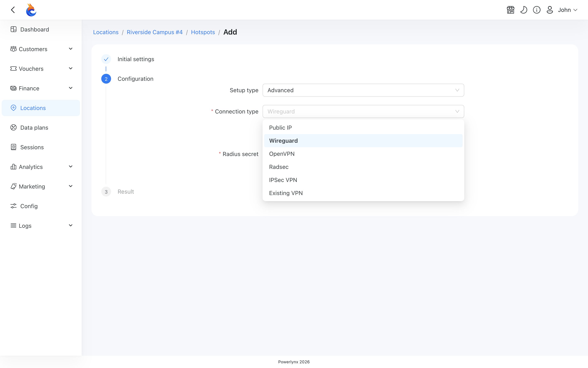This screenshot has height=368, width=588.
Task: Open the marketplace store icon
Action: pos(510,10)
